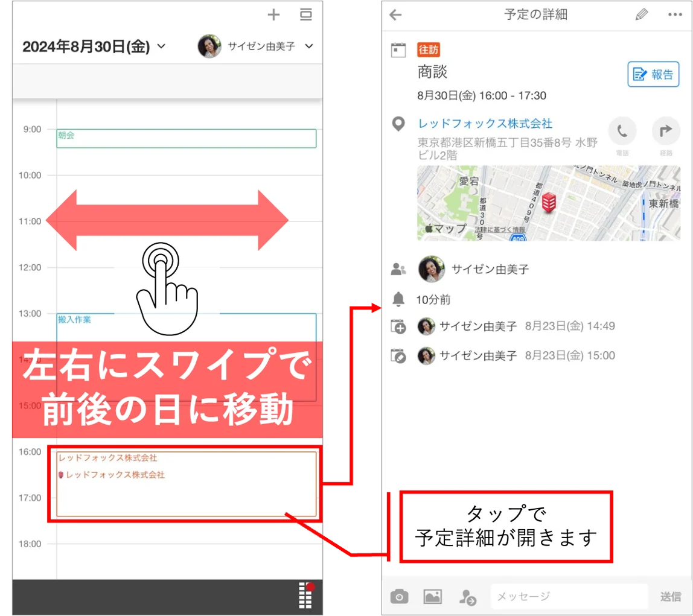Call the client with the phone icon
The width and height of the screenshot is (693, 616).
622,131
